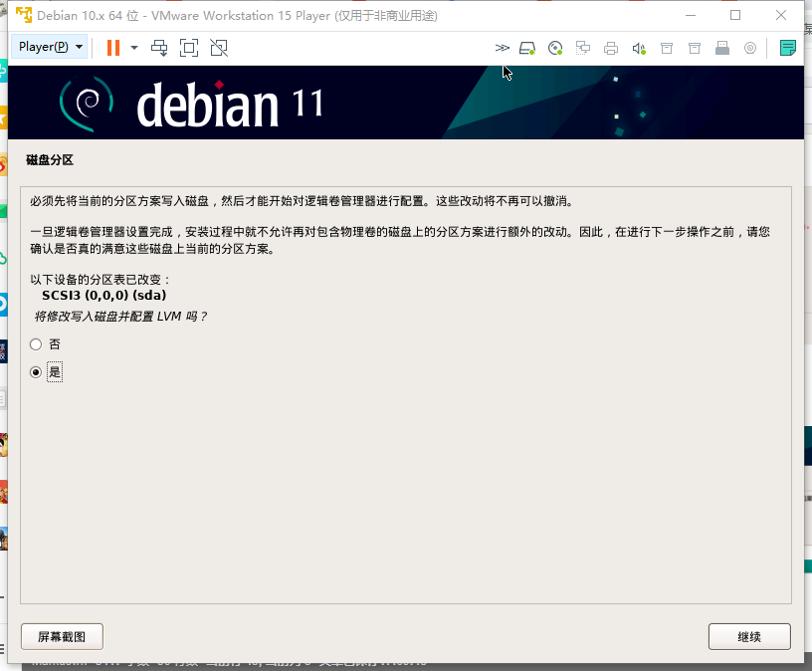Image resolution: width=812 pixels, height=671 pixels.
Task: Toggle Unity mode icon
Action: click(219, 48)
